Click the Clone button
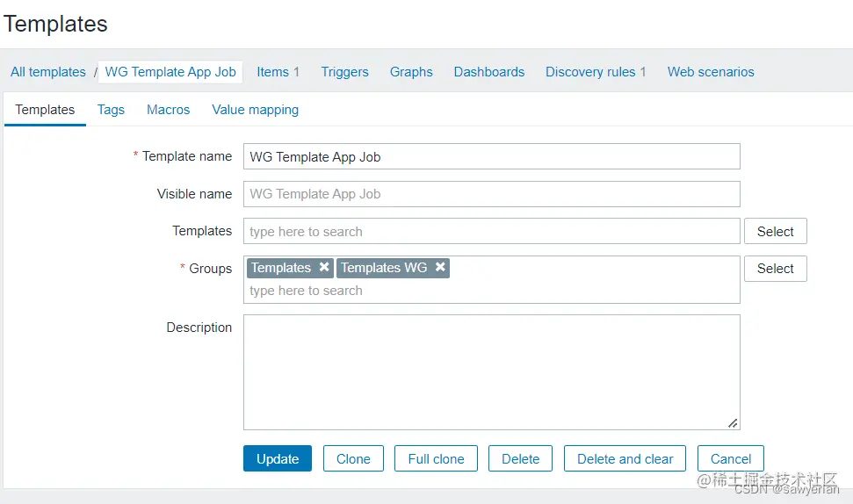Image resolution: width=853 pixels, height=504 pixels. [353, 458]
